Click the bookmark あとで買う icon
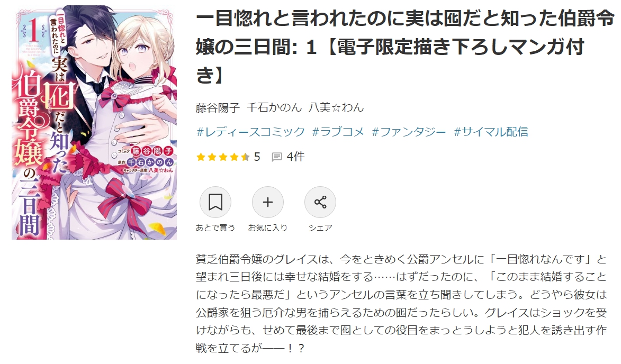Image resolution: width=621 pixels, height=364 pixels. [x=215, y=202]
